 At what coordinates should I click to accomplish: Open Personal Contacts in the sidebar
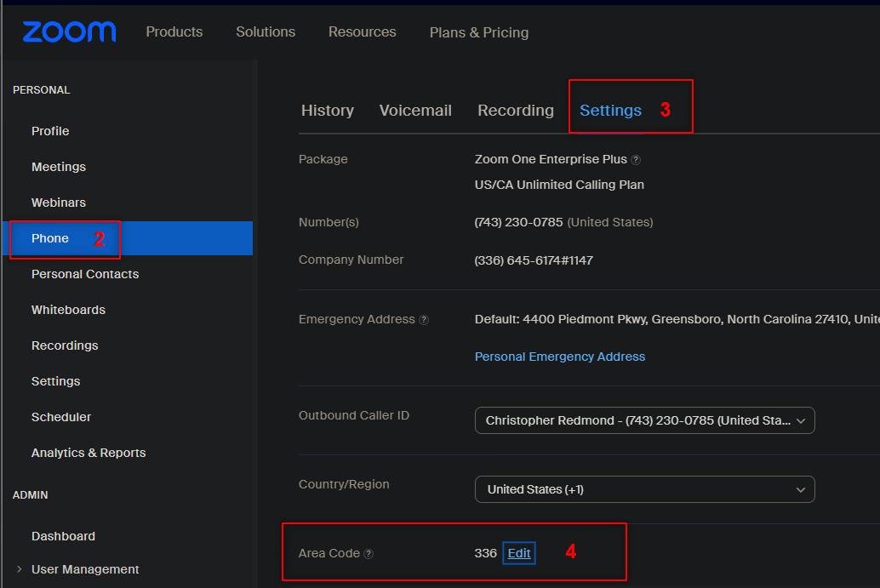[x=85, y=274]
